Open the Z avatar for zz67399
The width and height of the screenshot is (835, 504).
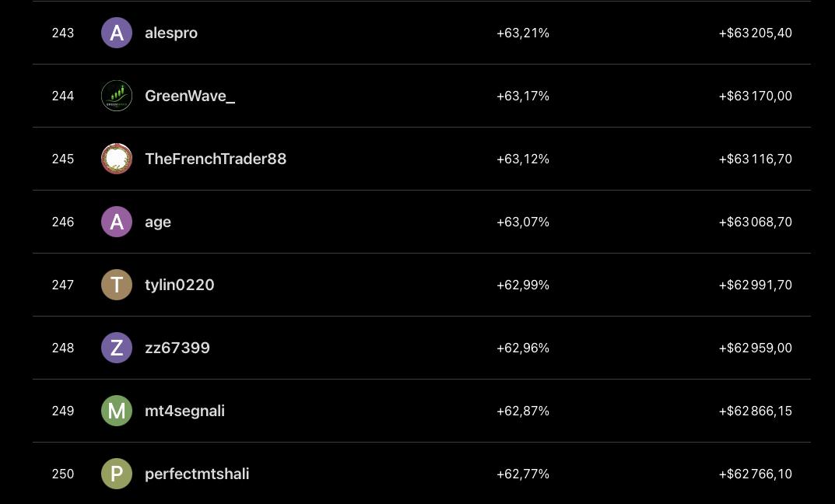(117, 348)
